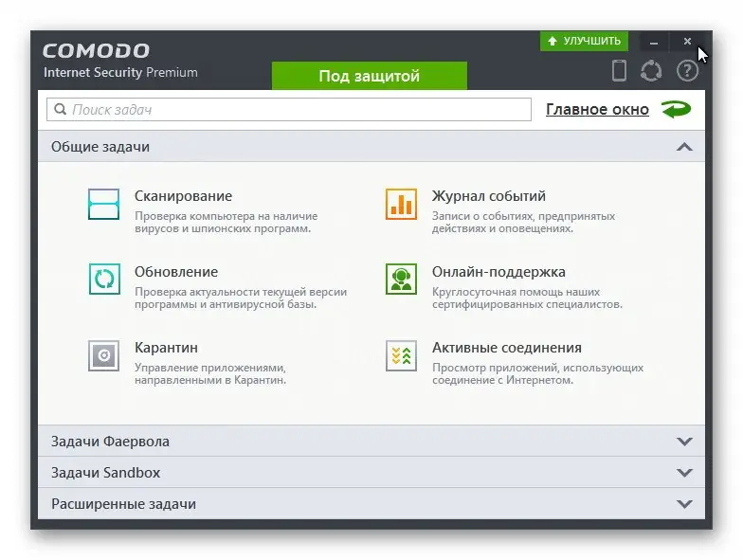Open the Онлайн-поддержка headset icon
Screen dimensions: 743x560
point(401,279)
